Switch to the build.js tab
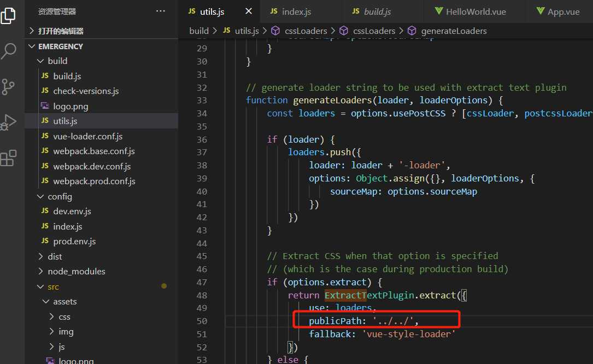Image resolution: width=593 pixels, height=364 pixels. tap(372, 11)
